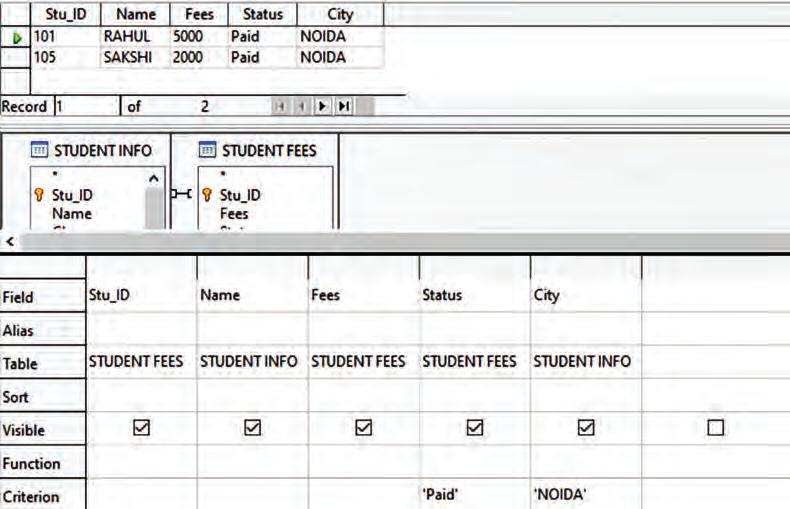
Task: Uncheck Visible for Fees column
Action: (364, 428)
